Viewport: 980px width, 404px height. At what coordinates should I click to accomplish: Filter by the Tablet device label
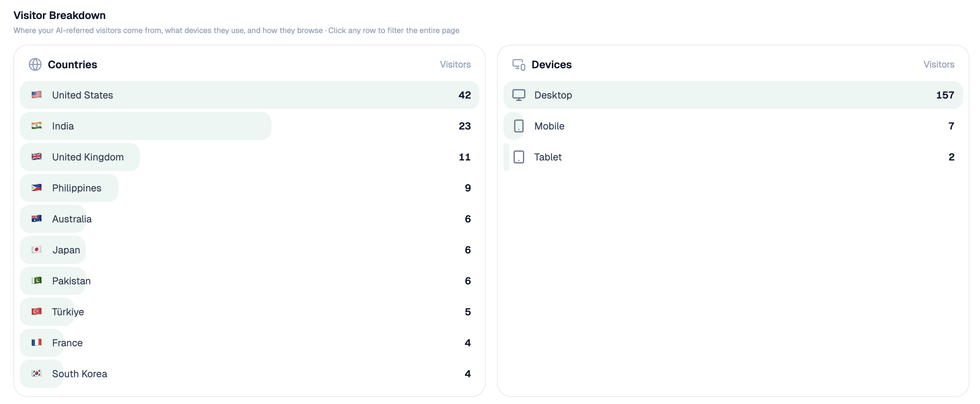pyautogui.click(x=548, y=157)
